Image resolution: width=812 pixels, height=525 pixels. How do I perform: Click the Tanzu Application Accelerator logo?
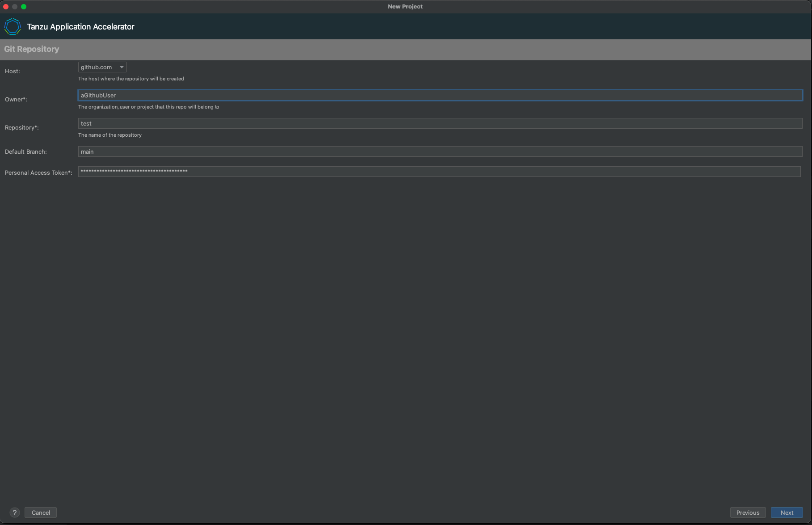click(x=13, y=26)
